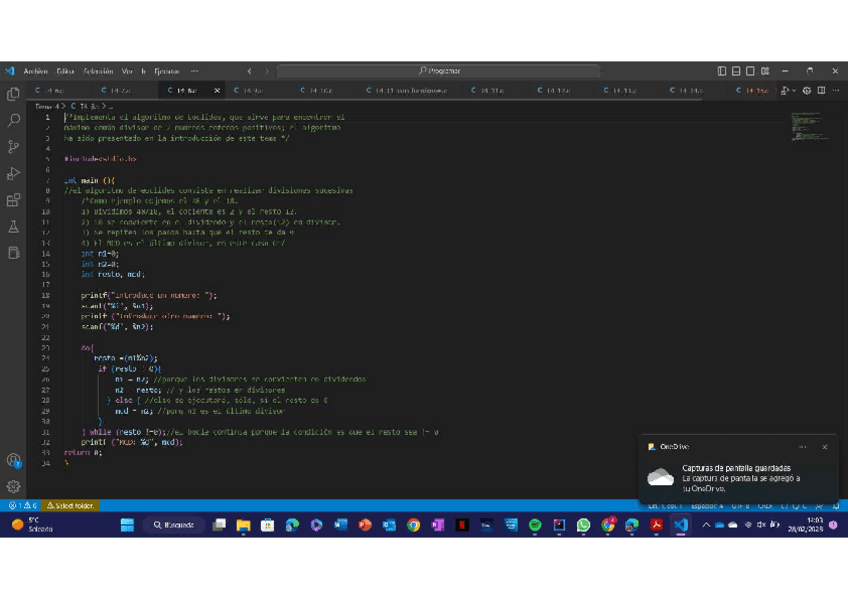
Task: Toggle secondary sidebar layout button
Action: [x=750, y=71]
